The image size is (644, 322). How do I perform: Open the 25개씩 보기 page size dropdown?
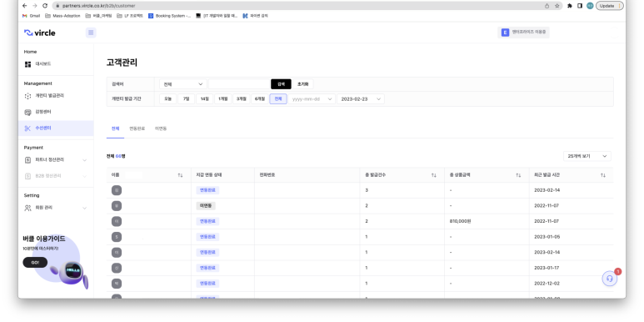587,156
